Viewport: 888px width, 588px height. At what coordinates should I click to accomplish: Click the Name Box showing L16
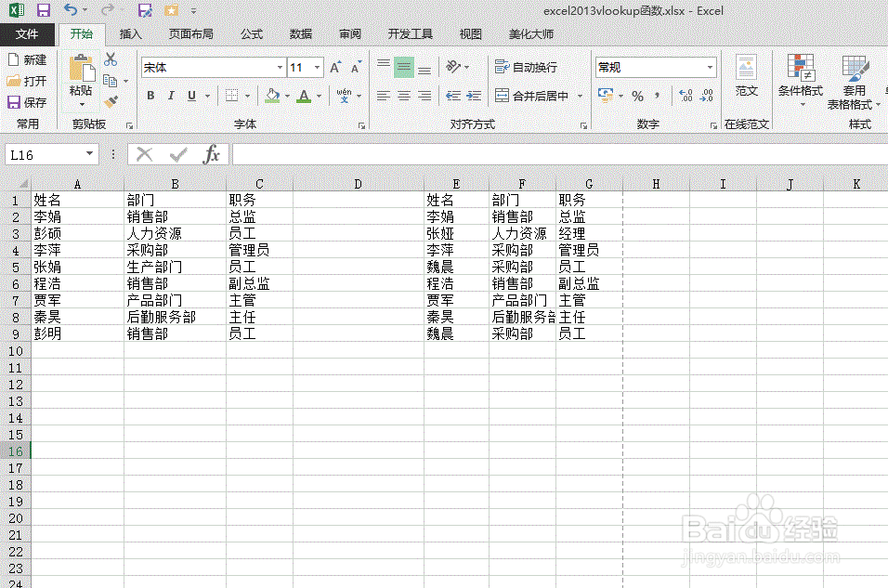point(45,154)
